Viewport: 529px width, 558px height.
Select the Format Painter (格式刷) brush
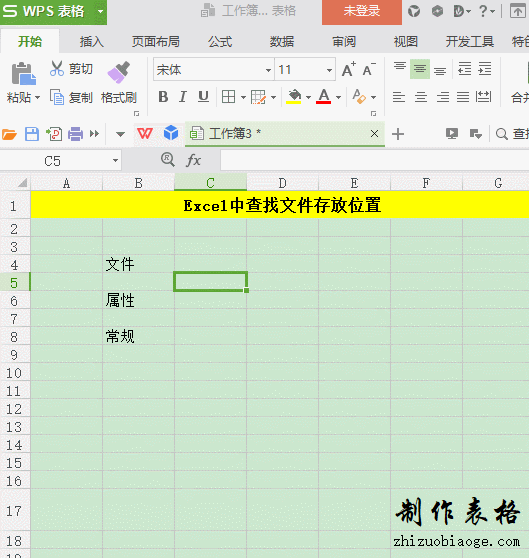coord(118,72)
